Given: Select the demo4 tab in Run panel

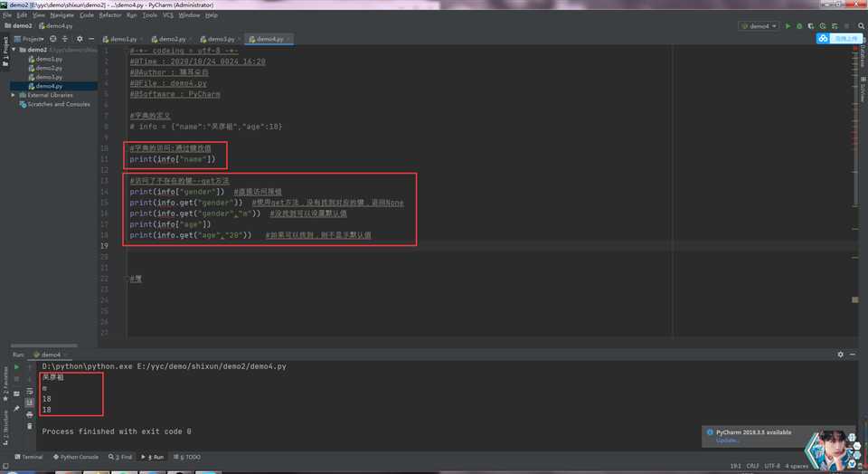Looking at the screenshot, I should (x=51, y=355).
